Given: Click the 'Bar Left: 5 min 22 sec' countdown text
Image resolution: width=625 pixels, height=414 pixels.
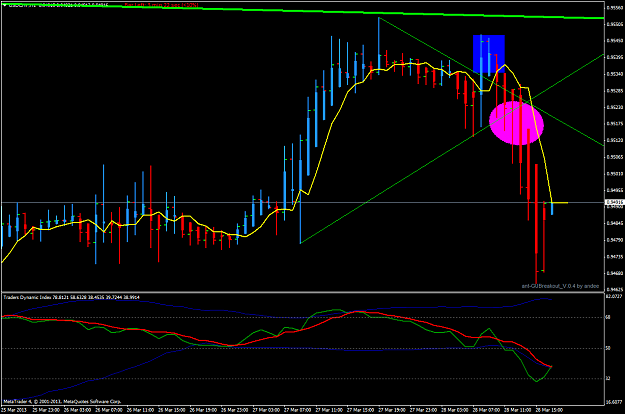Looking at the screenshot, I should click(x=161, y=5).
